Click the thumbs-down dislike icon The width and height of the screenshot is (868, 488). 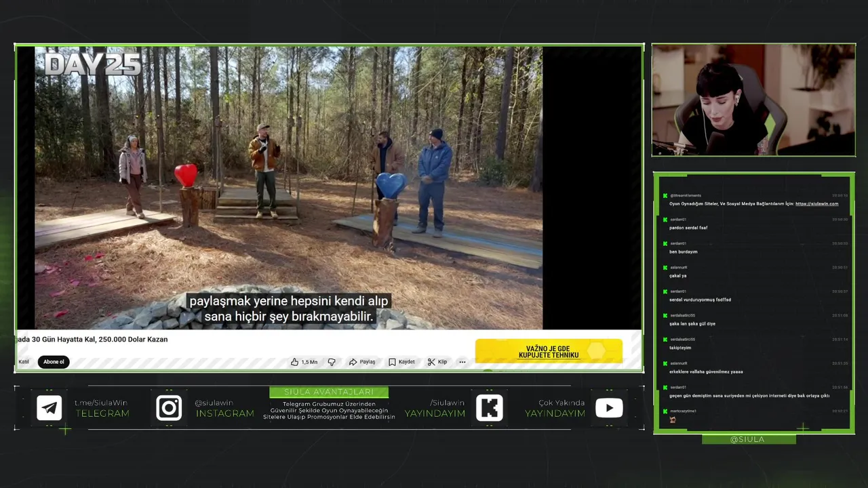coord(332,362)
